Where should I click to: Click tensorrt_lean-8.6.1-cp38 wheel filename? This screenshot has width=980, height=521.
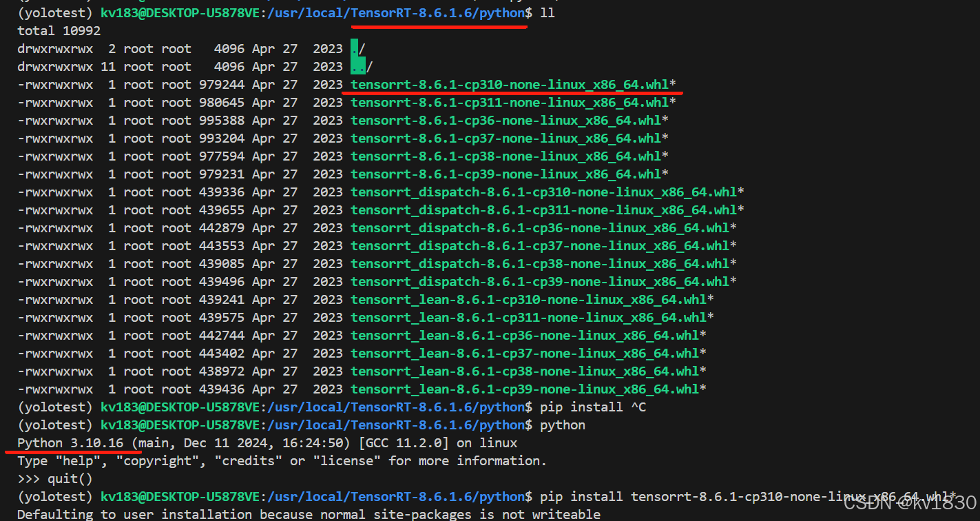coord(525,371)
